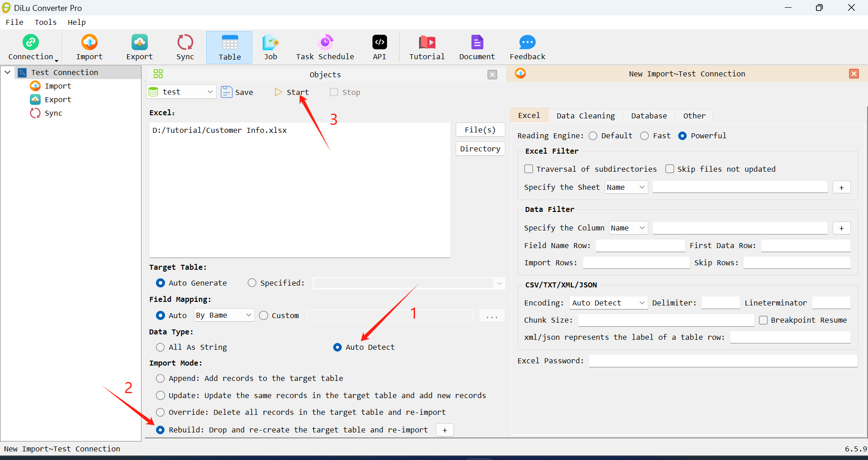Click the plus button beside Specify the Column
Image resolution: width=868 pixels, height=460 pixels.
point(841,228)
